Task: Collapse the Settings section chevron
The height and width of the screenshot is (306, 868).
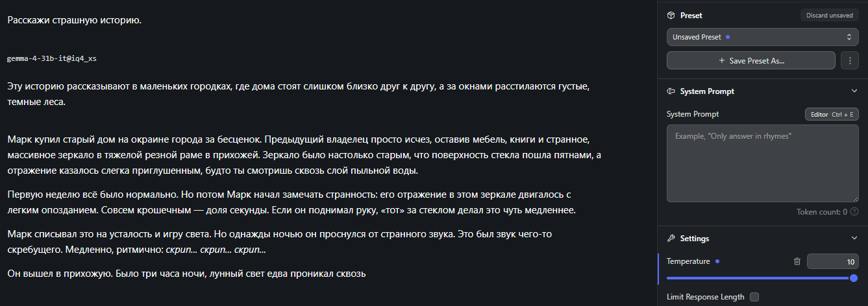Action: pos(854,239)
